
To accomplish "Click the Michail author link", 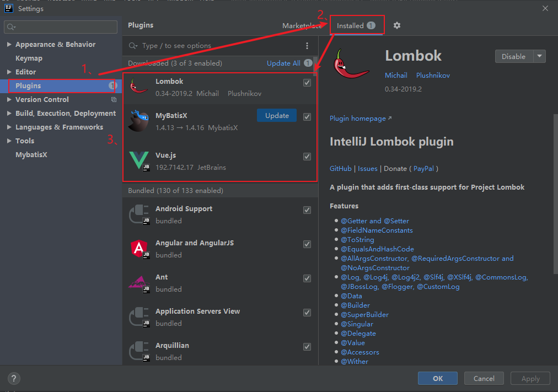I will pos(396,76).
